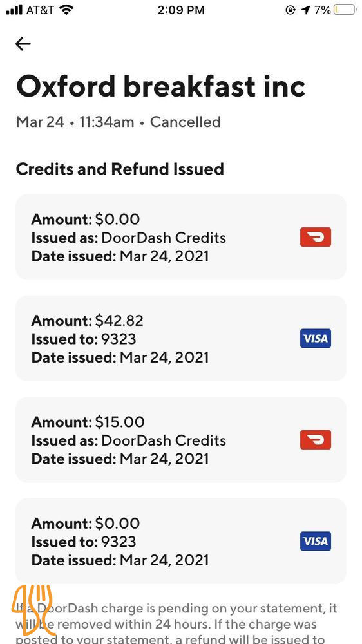Select the Oxford breakfast inc title

click(x=160, y=86)
